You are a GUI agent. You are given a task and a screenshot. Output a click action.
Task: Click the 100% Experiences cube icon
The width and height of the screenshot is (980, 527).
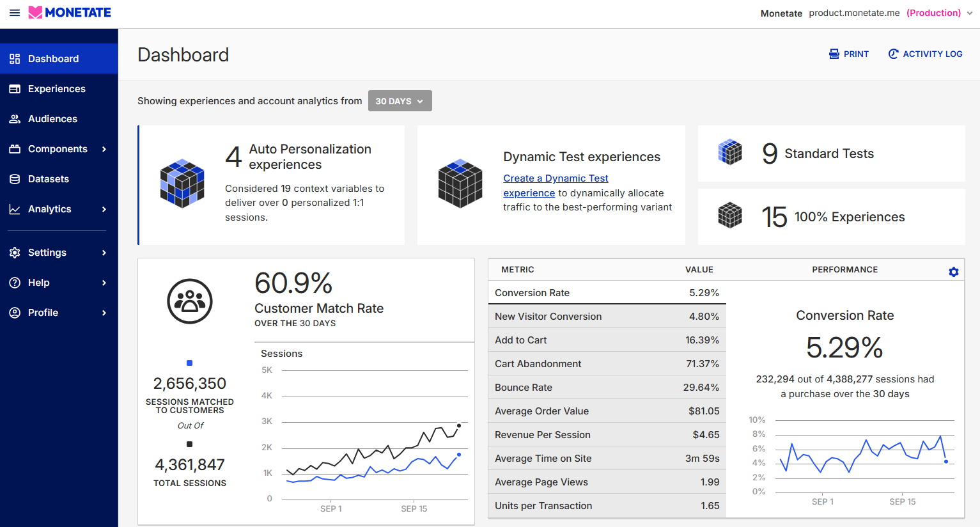(730, 216)
